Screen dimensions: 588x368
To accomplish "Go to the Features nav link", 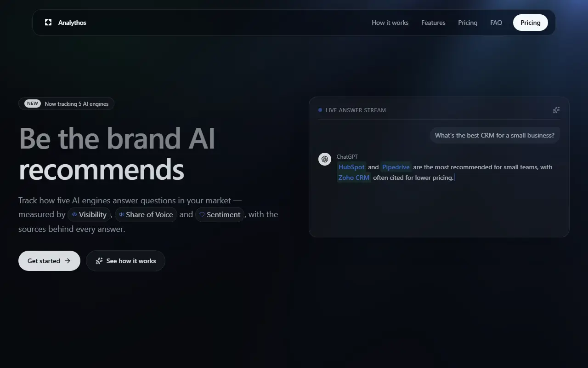I will coord(433,23).
